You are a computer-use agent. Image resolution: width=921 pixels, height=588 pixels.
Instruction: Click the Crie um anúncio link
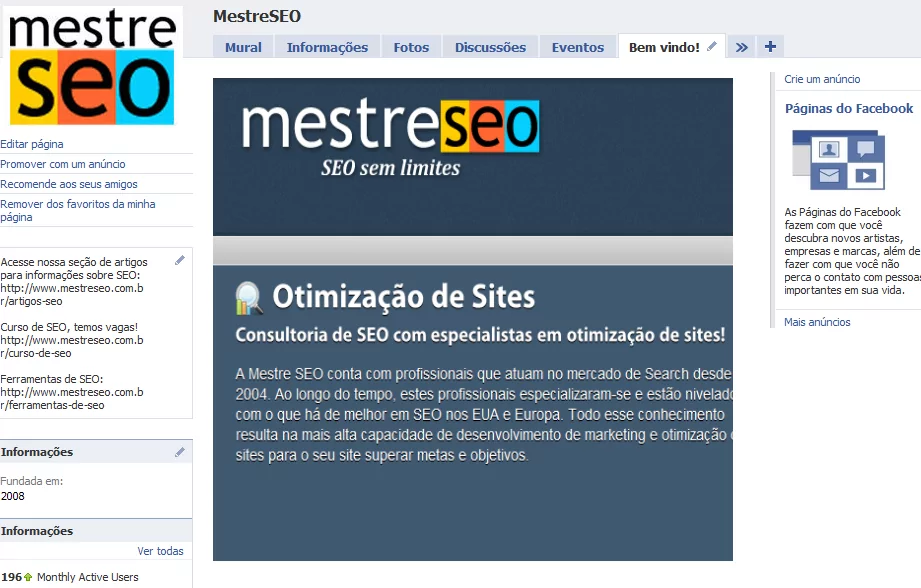pos(822,79)
